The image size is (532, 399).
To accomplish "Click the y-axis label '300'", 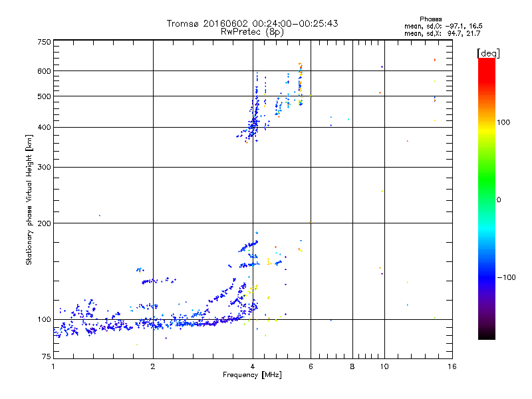I will point(44,168).
